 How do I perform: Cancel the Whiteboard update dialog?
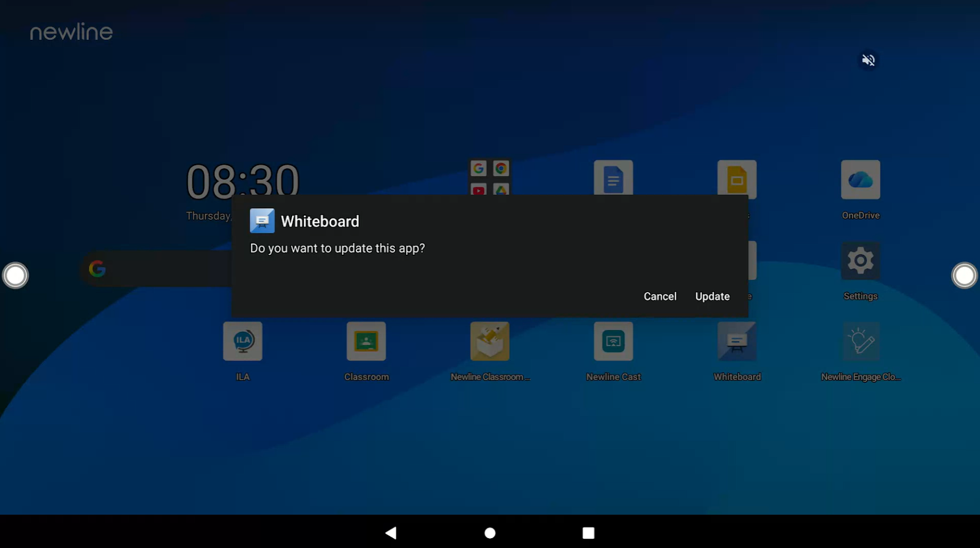[660, 296]
